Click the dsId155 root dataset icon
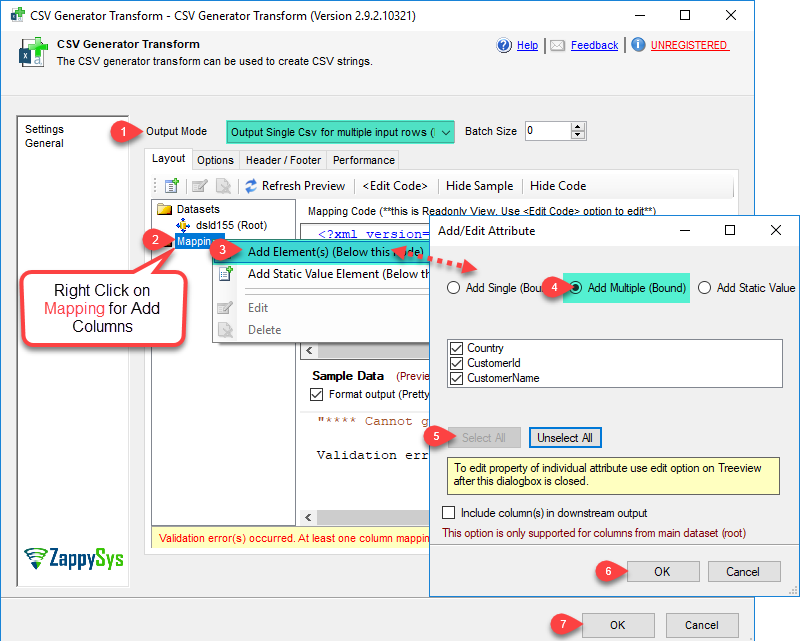This screenshot has width=800, height=641. click(x=183, y=225)
